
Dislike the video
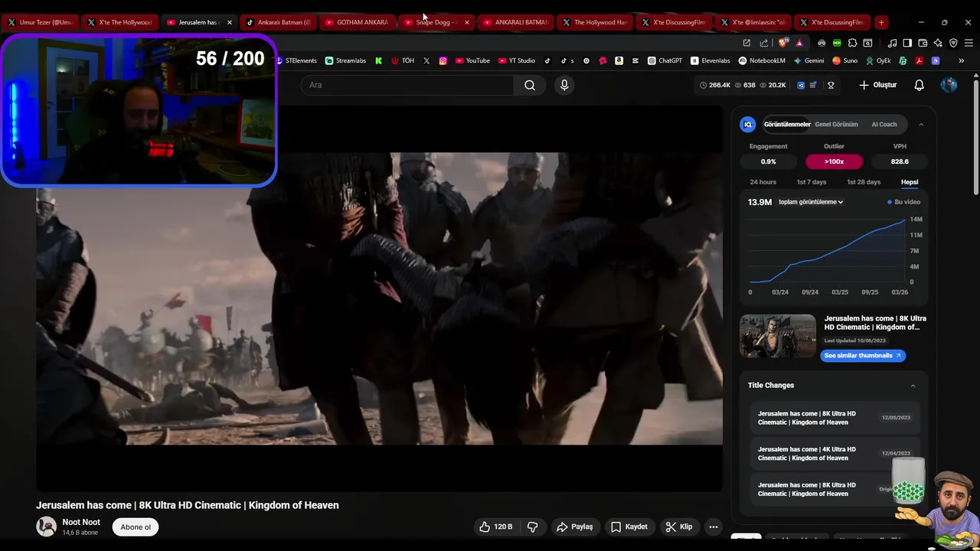[x=532, y=527]
